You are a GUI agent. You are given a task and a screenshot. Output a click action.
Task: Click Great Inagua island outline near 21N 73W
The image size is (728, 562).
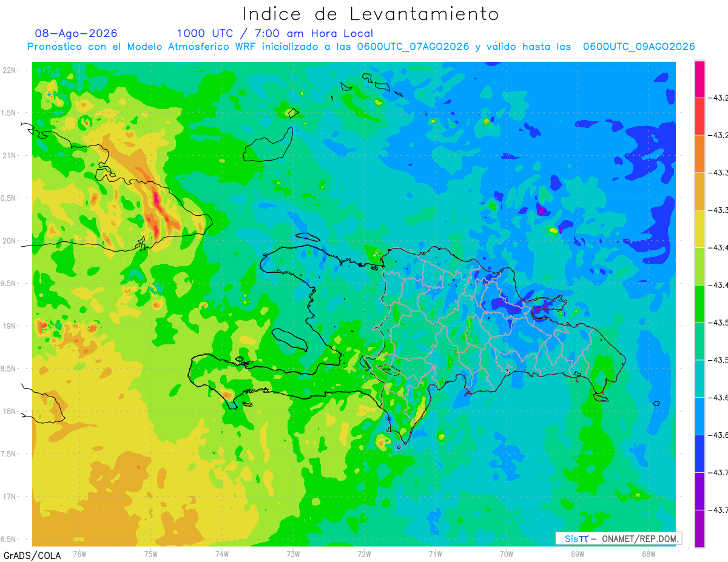[x=268, y=144]
